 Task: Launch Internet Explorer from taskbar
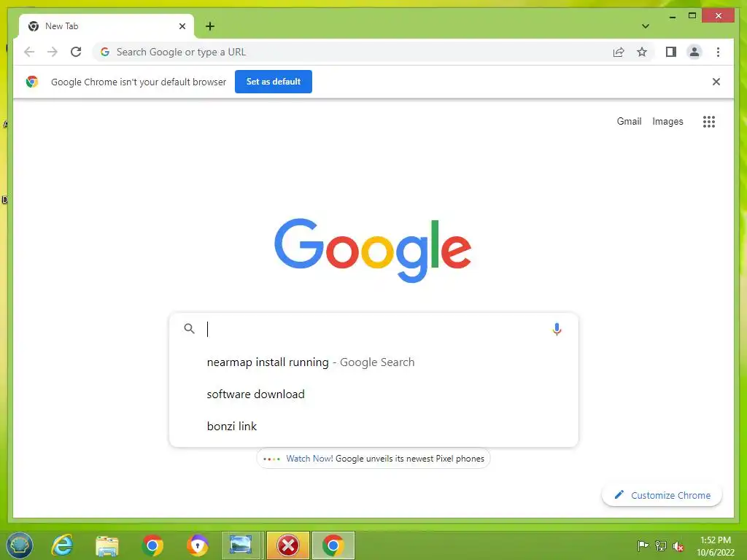click(x=63, y=545)
